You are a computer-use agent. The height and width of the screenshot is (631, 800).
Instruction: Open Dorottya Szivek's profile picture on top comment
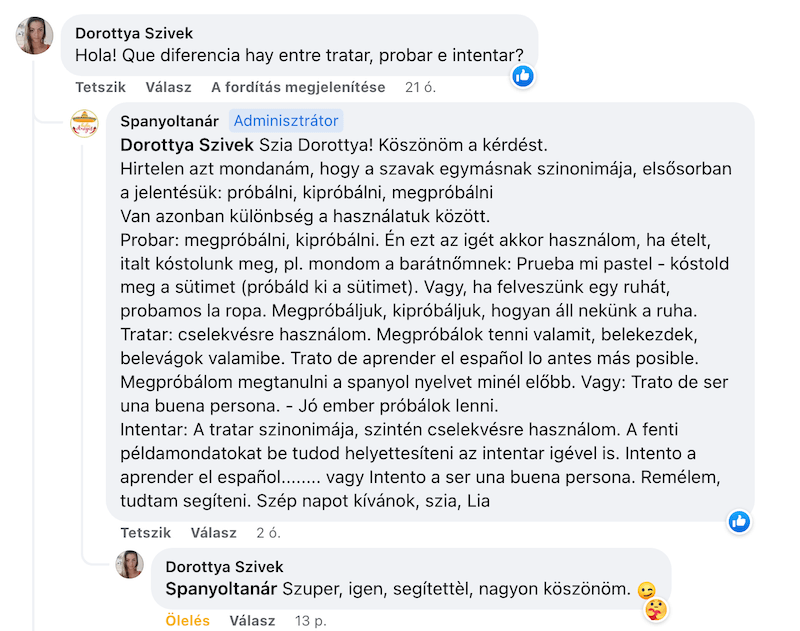click(35, 35)
